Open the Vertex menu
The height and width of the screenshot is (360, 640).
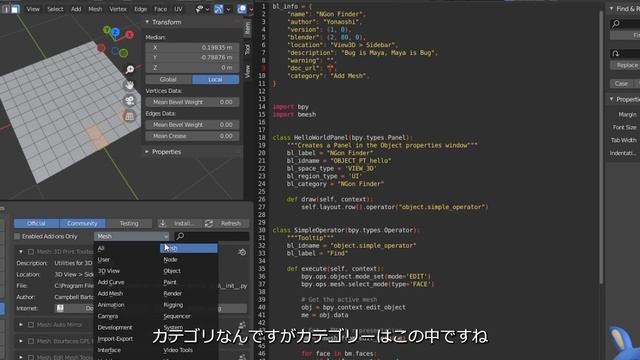[x=118, y=9]
